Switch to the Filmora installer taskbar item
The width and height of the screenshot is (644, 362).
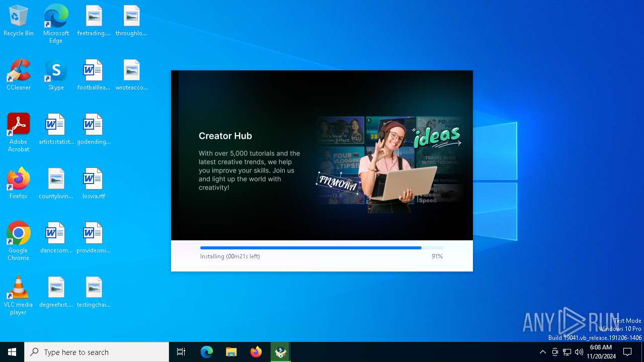pos(280,352)
